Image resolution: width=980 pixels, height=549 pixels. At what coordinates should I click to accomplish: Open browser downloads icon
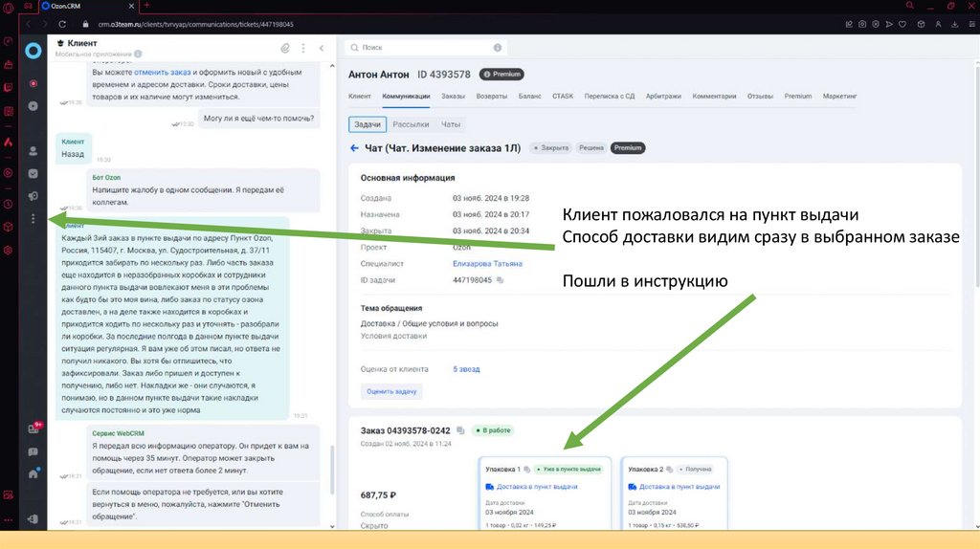tap(955, 24)
